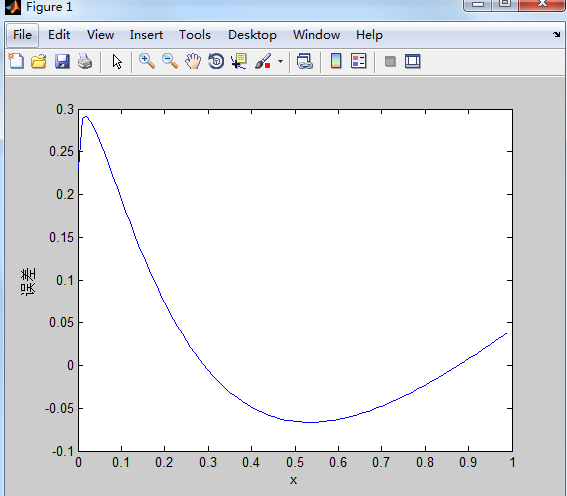
Task: Click the New Figure icon
Action: 16,61
